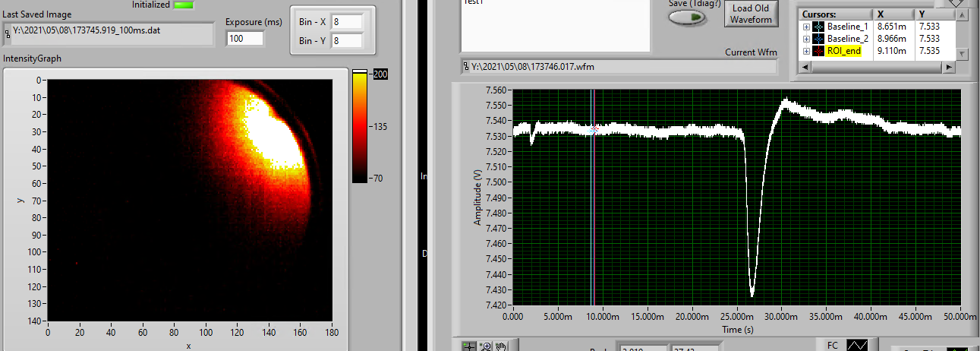Click the Baseline_2 blue cursor icon

(x=818, y=39)
